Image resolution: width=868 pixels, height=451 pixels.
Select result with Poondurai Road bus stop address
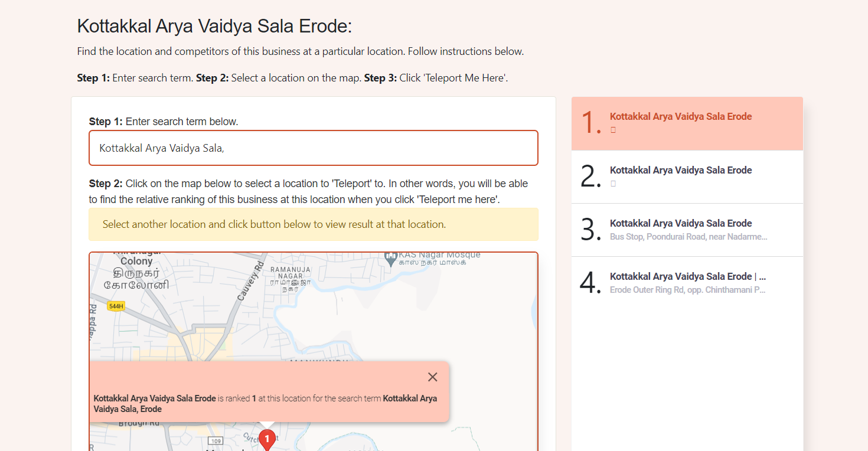(687, 230)
